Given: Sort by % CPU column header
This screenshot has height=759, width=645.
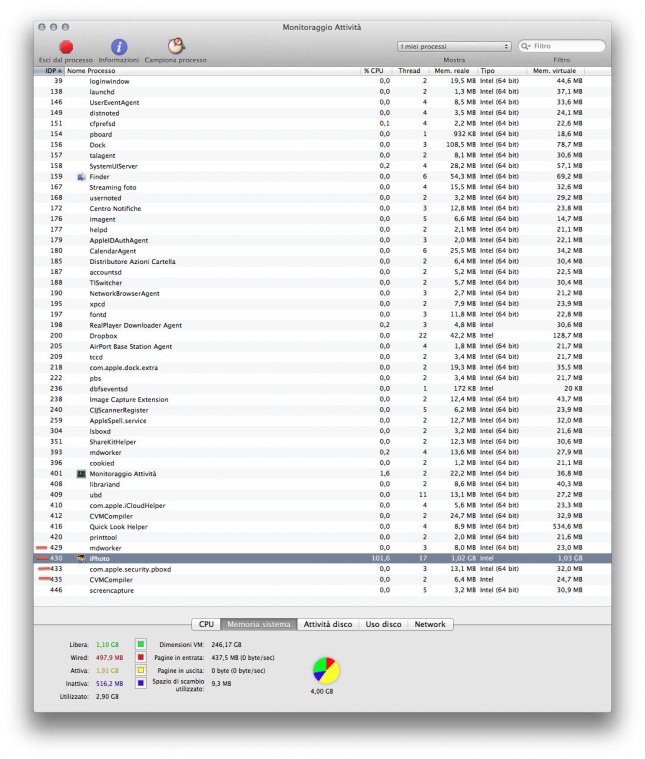Looking at the screenshot, I should coord(377,71).
